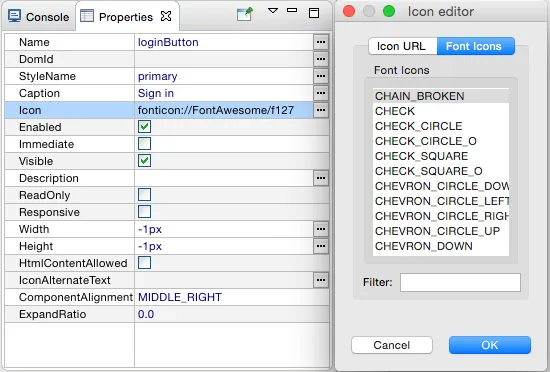
Task: Click the 'Sign in' caption value
Action: [156, 93]
